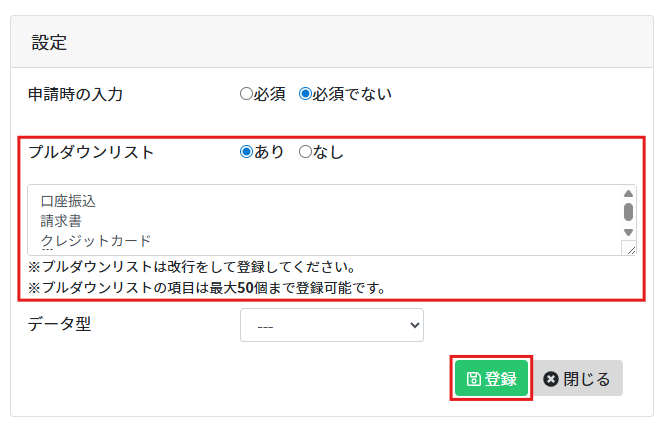Click the pulldown list scrollbar thumb
The height and width of the screenshot is (427, 670).
(x=628, y=211)
